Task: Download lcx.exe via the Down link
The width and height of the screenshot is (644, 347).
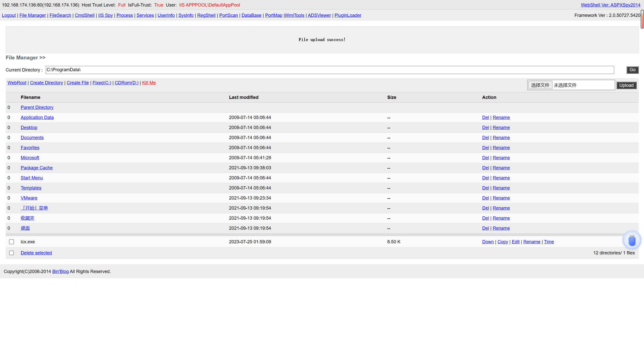Action: (x=488, y=242)
